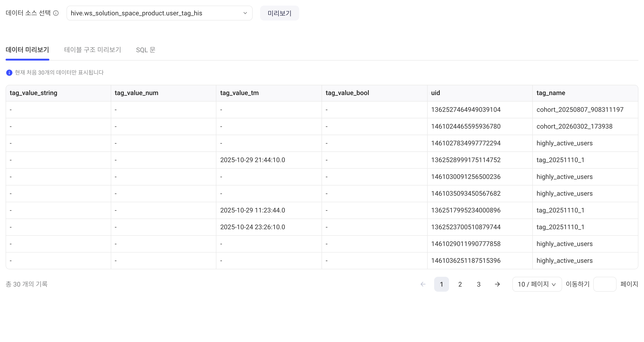
Task: Go to next page with right arrow
Action: point(497,284)
